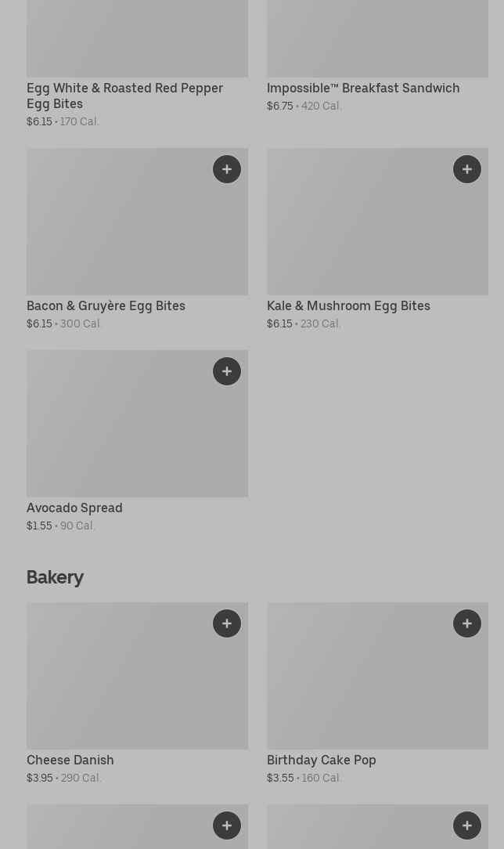The width and height of the screenshot is (504, 849).
Task: Open Avocado Spread item title
Action: point(74,508)
